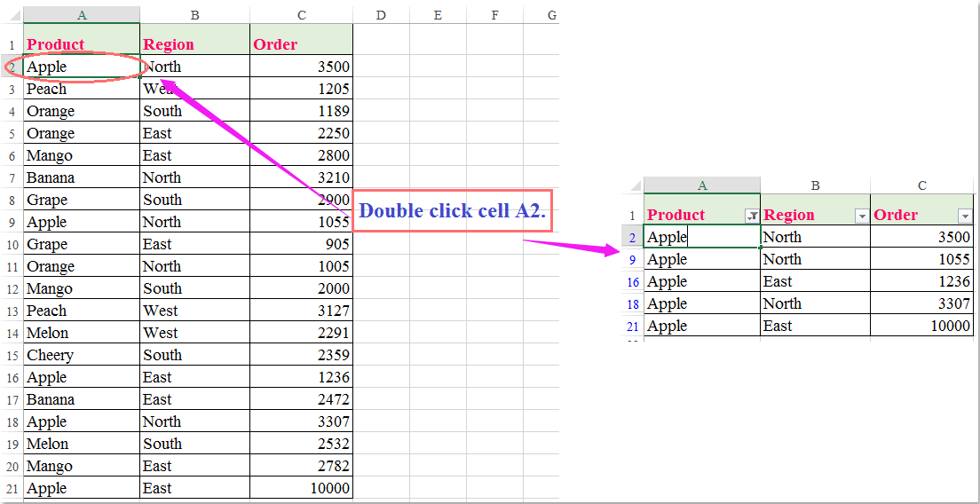Click the circled Apple cell A2 in the left table
This screenshot has height=504, width=980.
click(x=81, y=67)
